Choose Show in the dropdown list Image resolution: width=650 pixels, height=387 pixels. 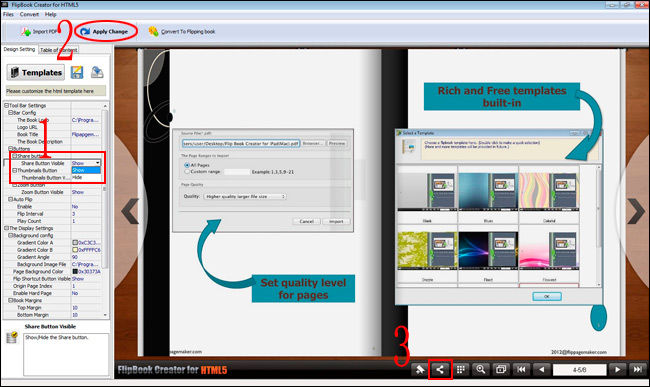[86, 170]
